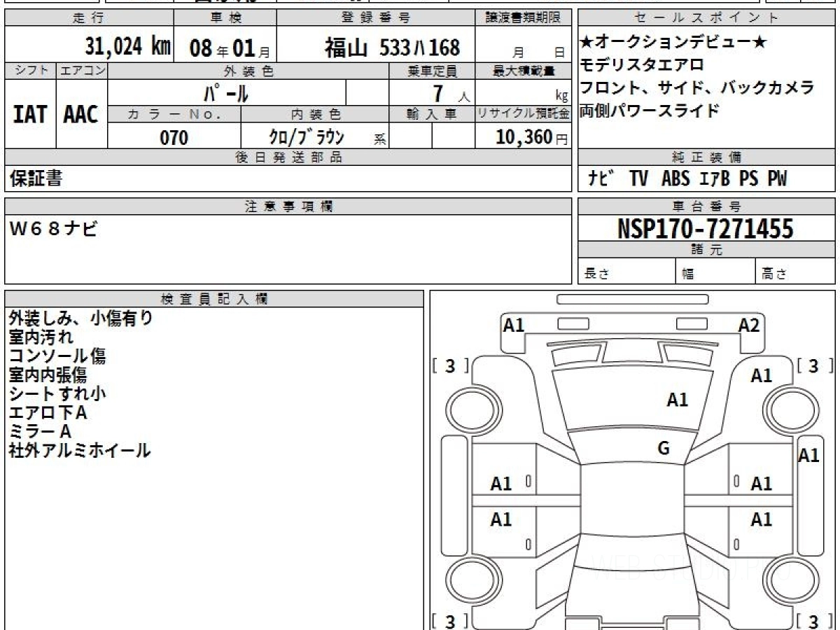Viewport: 840px width, 630px height.
Task: Select the AAC air conditioner value
Action: pos(81,115)
